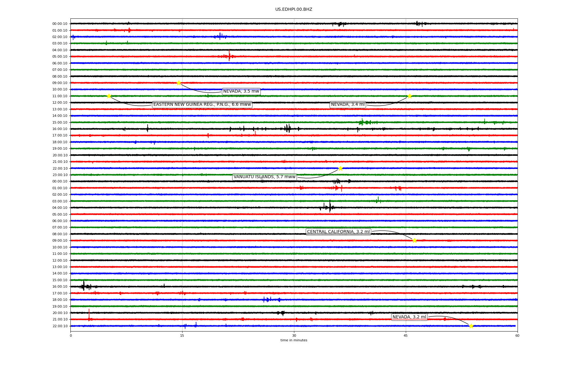
Task: Click the 'time in minutes' axis label
Action: pos(294,340)
